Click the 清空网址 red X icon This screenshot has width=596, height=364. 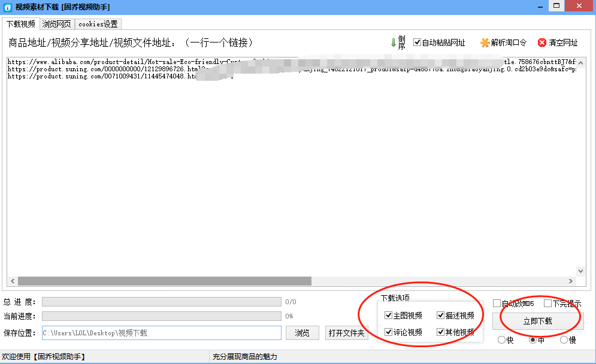(x=542, y=43)
